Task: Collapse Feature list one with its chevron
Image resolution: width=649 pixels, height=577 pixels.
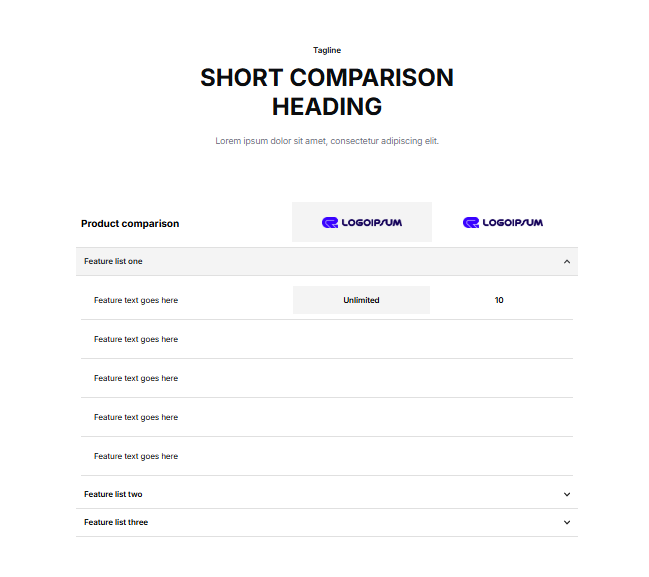Action: (x=567, y=262)
